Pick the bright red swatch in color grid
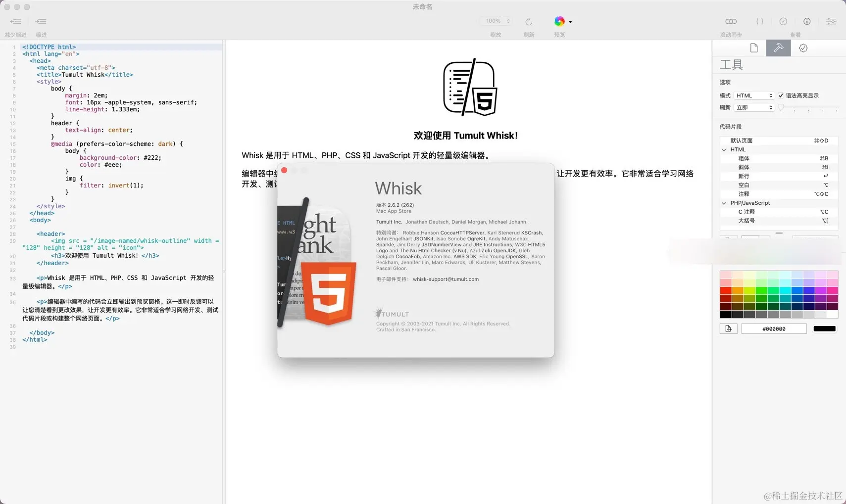This screenshot has width=846, height=504. 726,291
